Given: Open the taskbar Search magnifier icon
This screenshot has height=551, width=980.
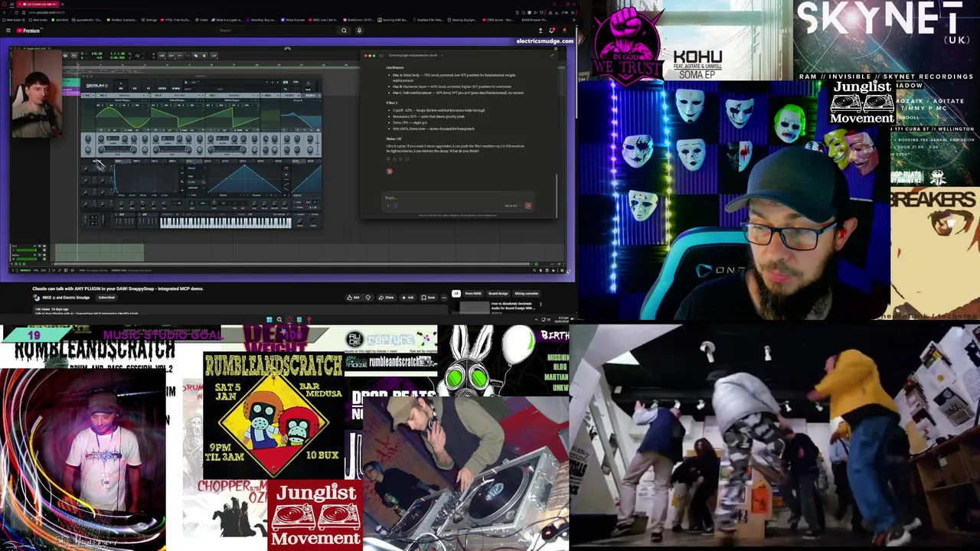Looking at the screenshot, I should click(x=279, y=319).
